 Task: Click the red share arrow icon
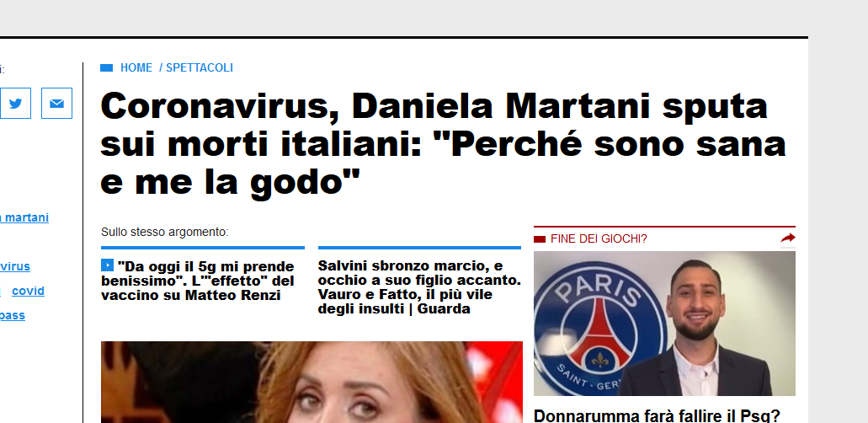point(788,238)
